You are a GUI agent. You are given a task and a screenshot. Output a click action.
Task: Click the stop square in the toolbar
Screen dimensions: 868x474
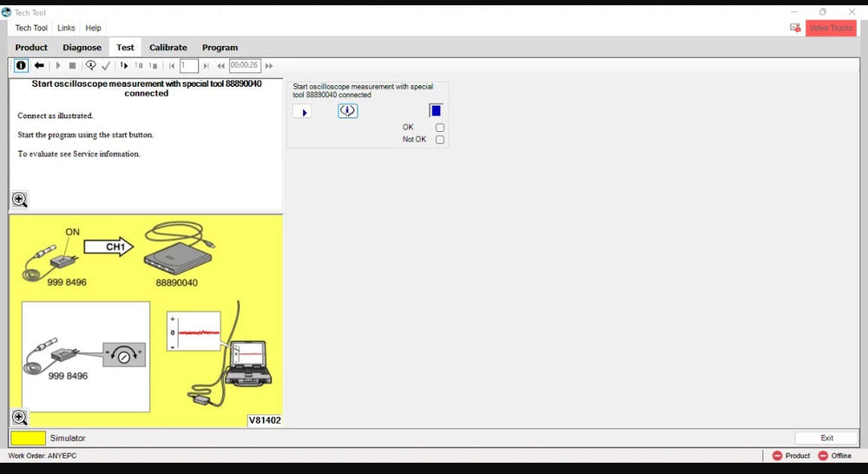click(73, 65)
